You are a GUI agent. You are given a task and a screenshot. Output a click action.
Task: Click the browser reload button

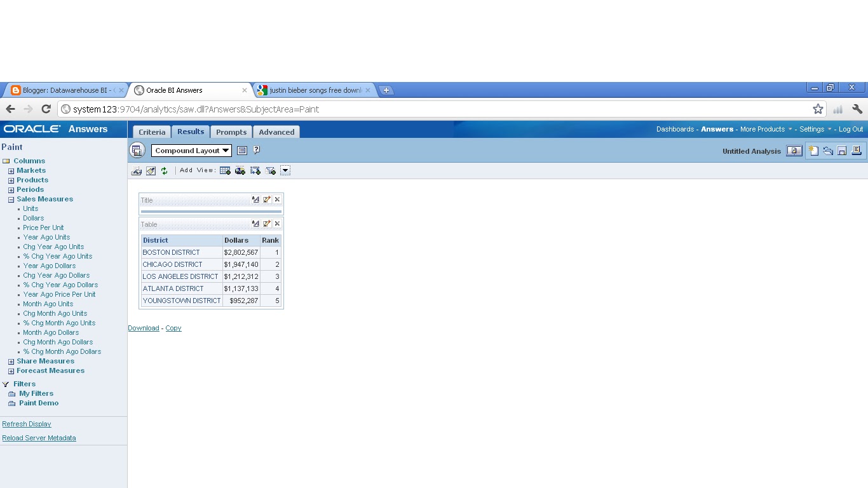click(46, 109)
